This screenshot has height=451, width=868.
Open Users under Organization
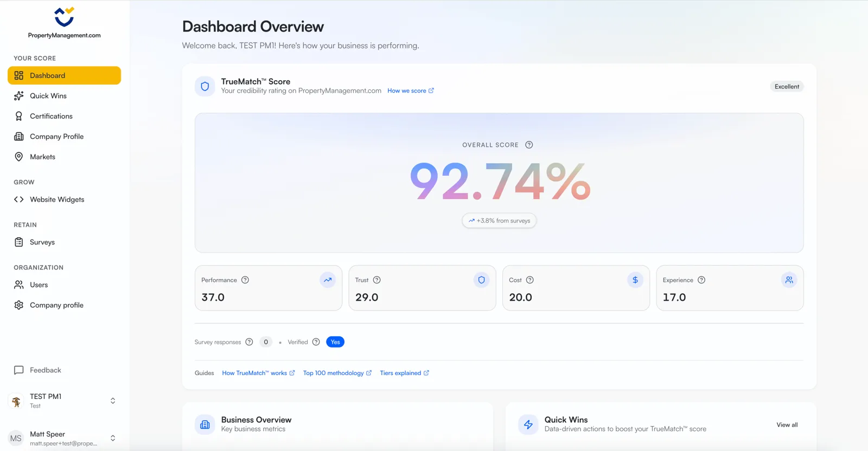[x=64, y=285]
